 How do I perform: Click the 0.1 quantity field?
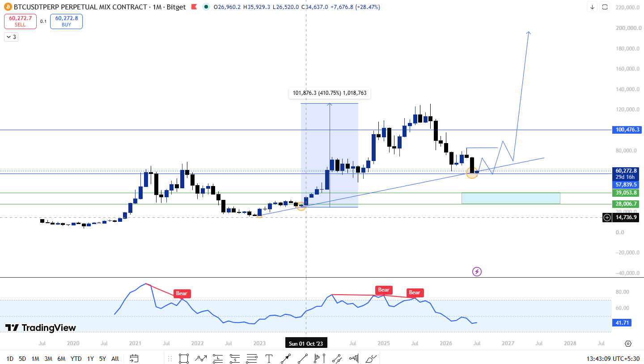click(x=43, y=21)
